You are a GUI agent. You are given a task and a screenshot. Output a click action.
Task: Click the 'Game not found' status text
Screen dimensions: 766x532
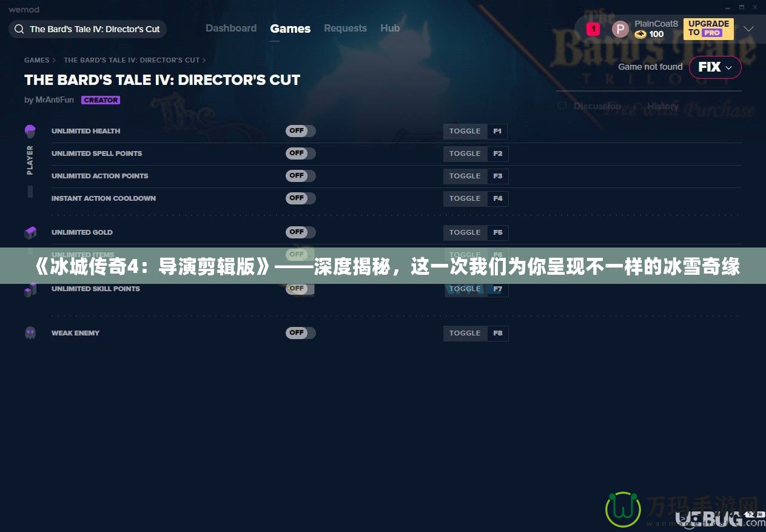coord(650,67)
